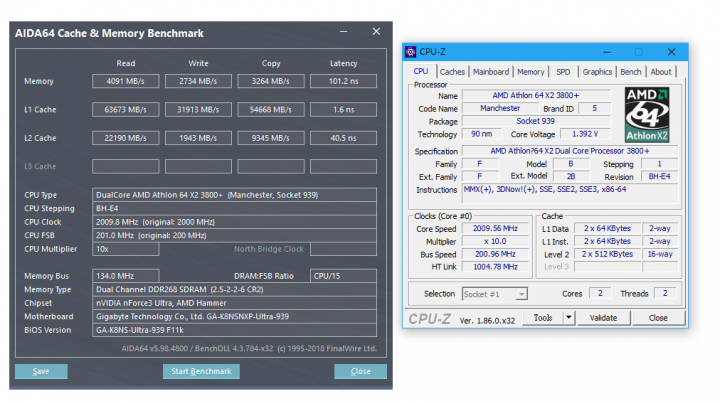This screenshot has width=720, height=401.
Task: Click the CPU Type field in AIDA64
Action: coord(234,195)
